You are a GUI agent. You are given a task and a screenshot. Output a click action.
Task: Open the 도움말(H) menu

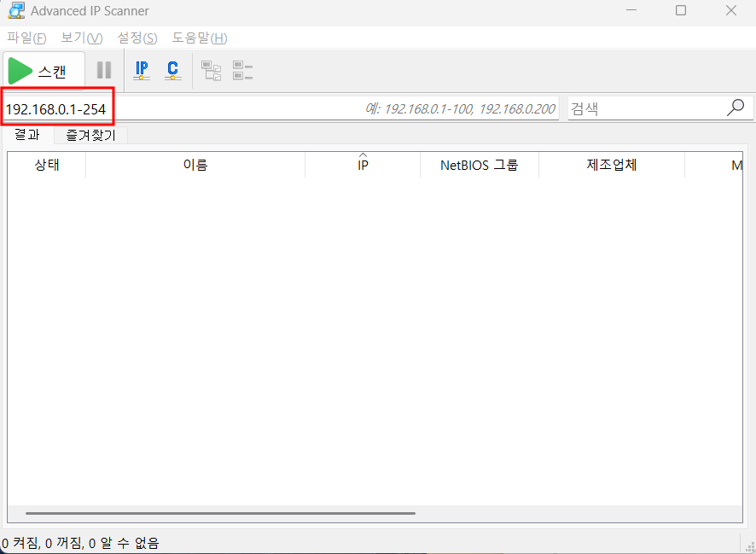[200, 38]
